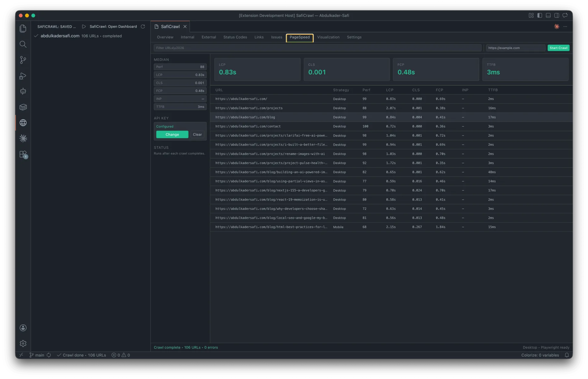Click Customize Layout icon in title bar
The height and width of the screenshot is (379, 588).
pyautogui.click(x=531, y=15)
